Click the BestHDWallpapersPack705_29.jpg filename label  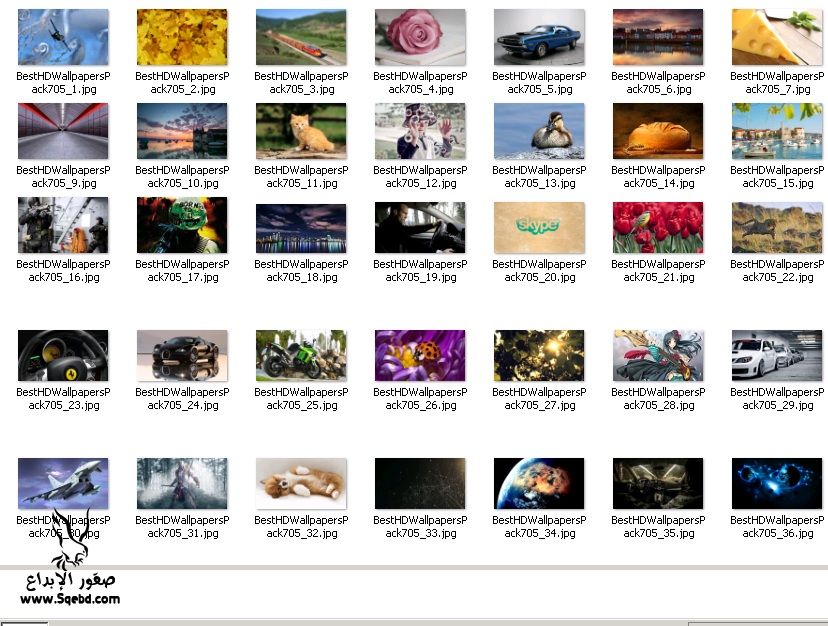(x=777, y=399)
